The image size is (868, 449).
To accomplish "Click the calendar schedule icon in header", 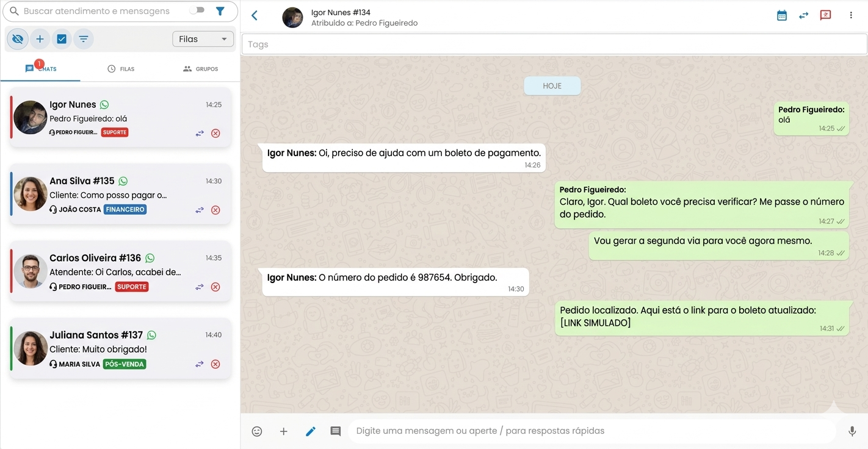I will pos(781,15).
